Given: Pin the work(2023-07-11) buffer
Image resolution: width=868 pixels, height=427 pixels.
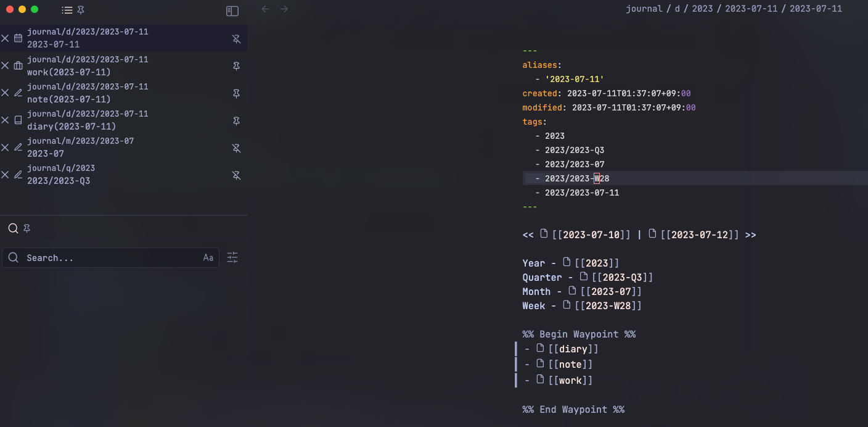Looking at the screenshot, I should click(236, 66).
